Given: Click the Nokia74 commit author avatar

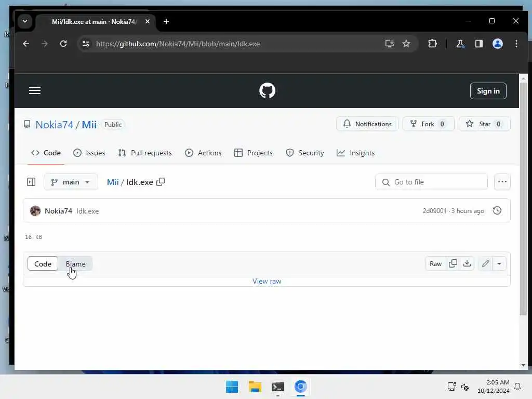Looking at the screenshot, I should coord(35,211).
